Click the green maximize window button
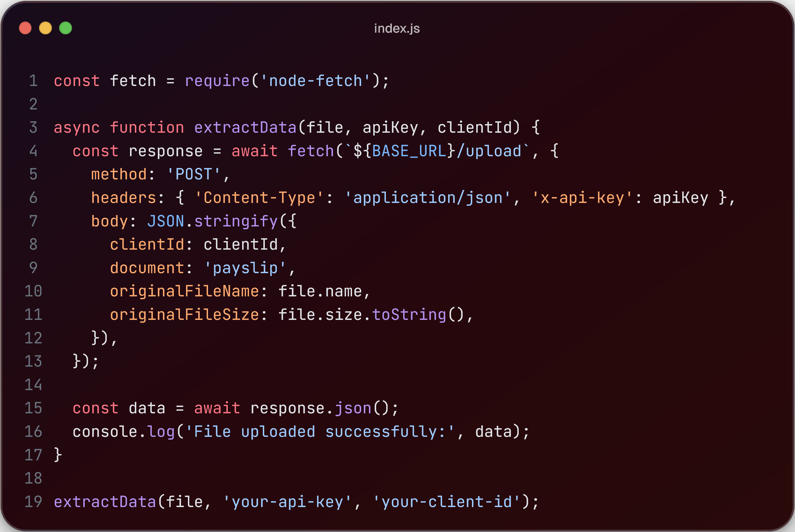795x532 pixels. point(65,28)
